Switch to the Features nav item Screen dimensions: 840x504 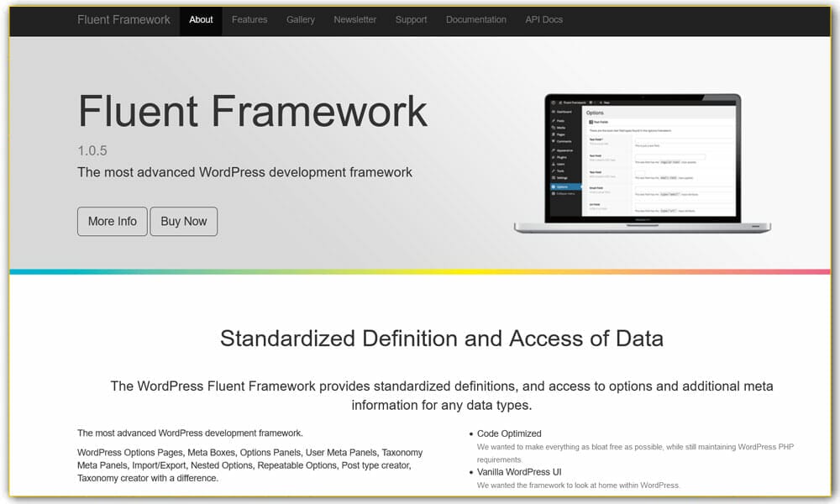[249, 19]
